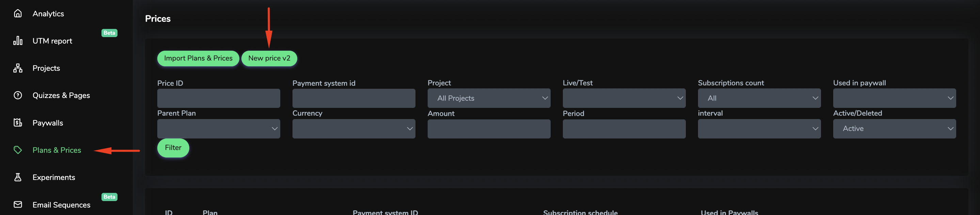980x215 pixels.
Task: Open the Experiments menu item
Action: (x=54, y=177)
